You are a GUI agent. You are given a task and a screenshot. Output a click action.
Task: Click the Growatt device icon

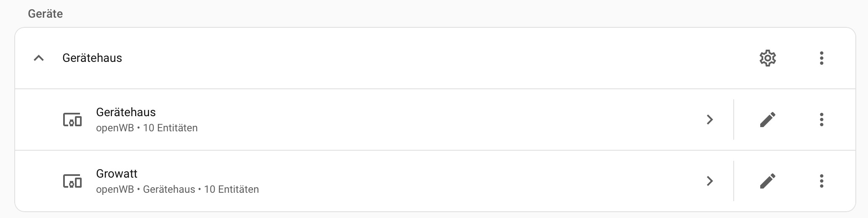tap(72, 181)
